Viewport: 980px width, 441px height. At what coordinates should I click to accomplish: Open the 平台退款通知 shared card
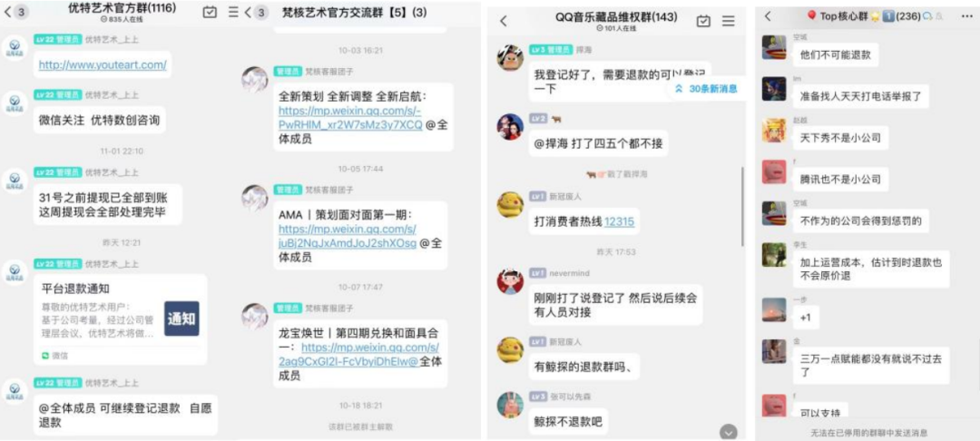click(x=121, y=319)
